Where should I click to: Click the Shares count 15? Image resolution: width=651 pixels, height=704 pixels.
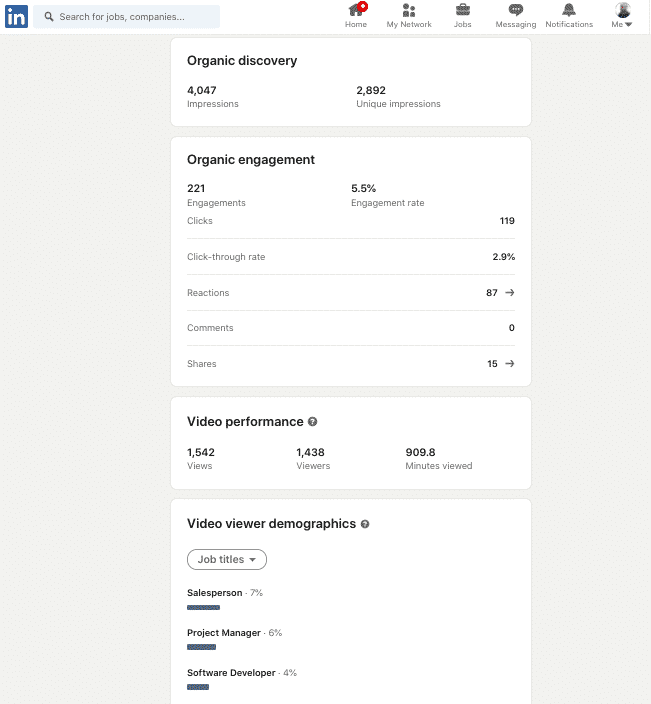[492, 364]
